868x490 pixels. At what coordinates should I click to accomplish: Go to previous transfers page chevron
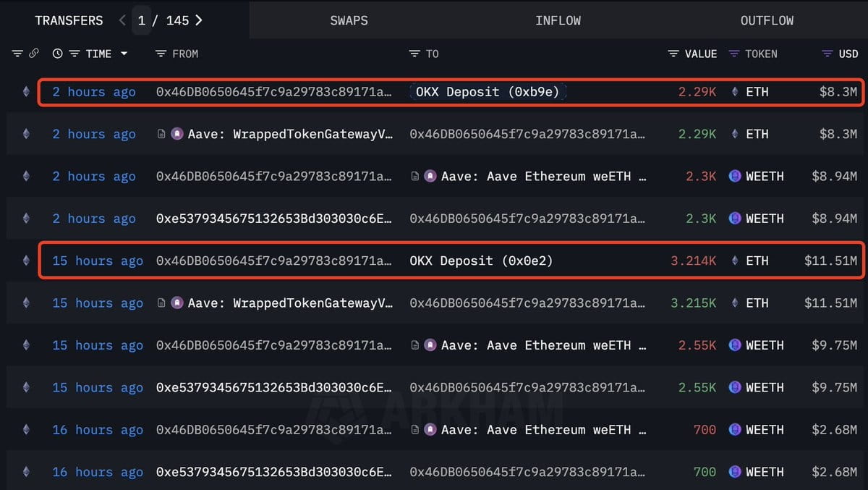point(122,20)
